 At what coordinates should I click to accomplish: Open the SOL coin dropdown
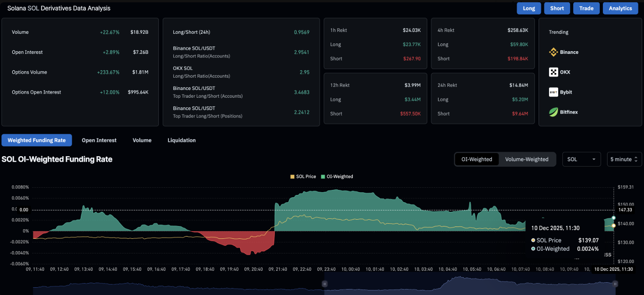[x=581, y=159]
